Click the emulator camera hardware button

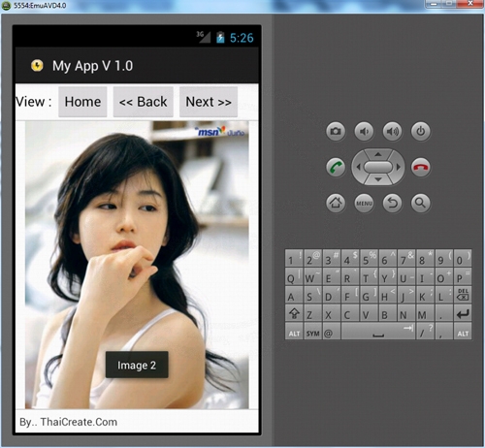(x=336, y=131)
